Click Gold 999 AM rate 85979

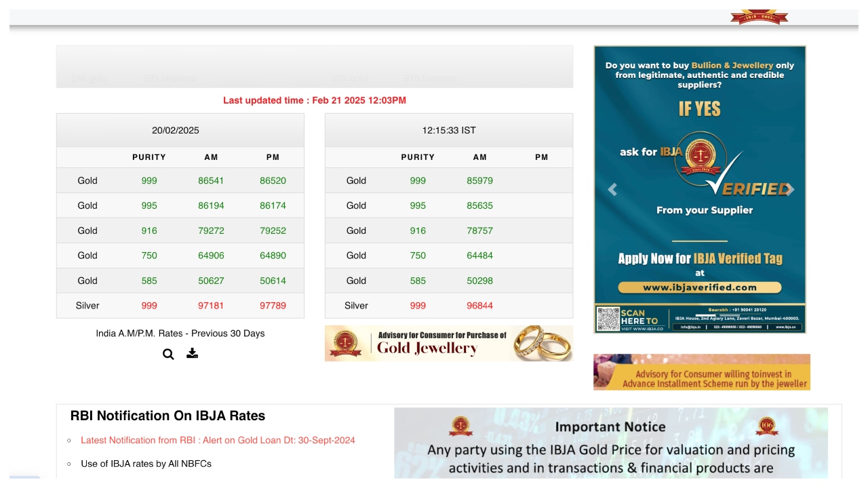click(479, 181)
